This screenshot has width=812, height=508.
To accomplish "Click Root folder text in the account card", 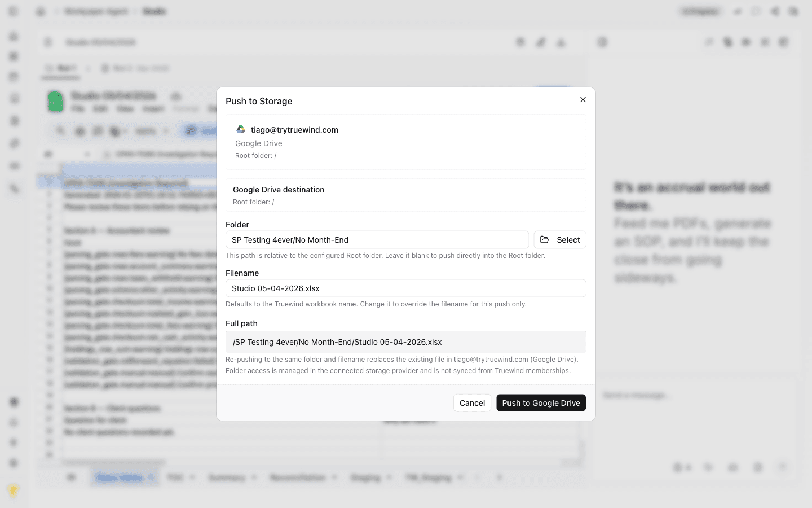I will click(256, 156).
